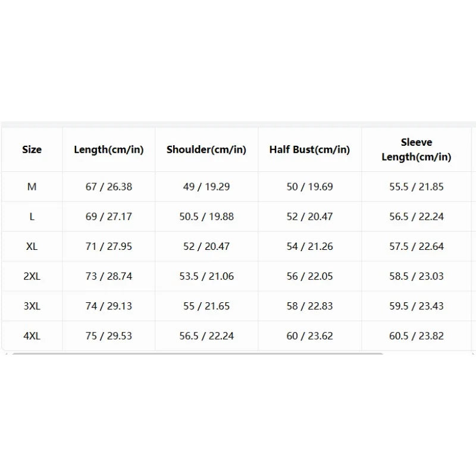Click the 58.5 / 23.03 sleeve length cell
Screen dimensions: 476x476
(416, 276)
